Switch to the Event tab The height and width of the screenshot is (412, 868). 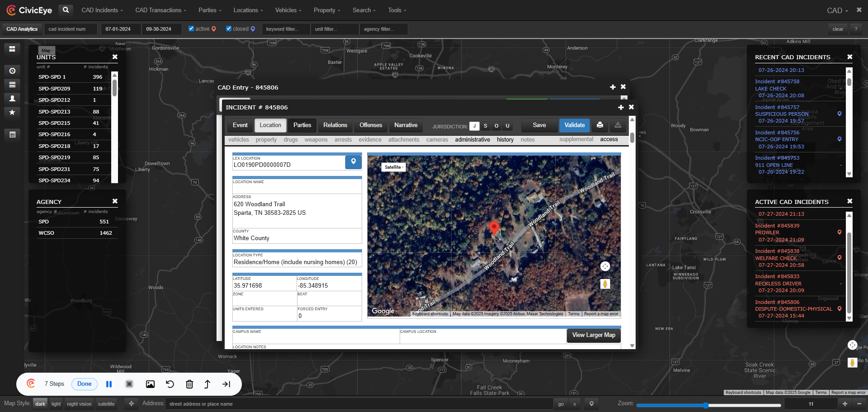[240, 125]
